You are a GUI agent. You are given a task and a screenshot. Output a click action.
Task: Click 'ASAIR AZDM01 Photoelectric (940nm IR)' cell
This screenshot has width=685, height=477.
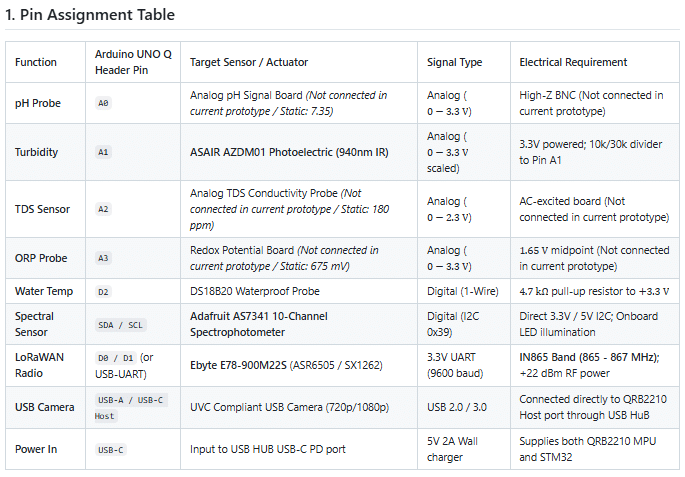pos(299,152)
